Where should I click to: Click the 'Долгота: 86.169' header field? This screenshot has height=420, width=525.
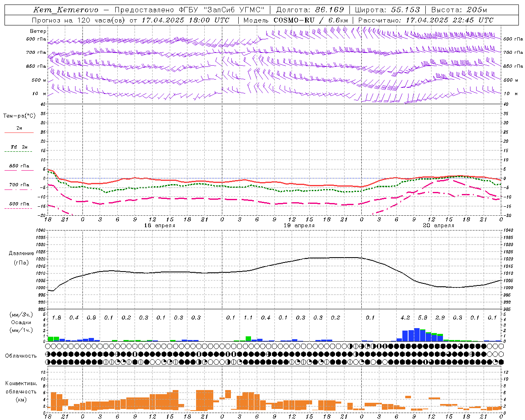[x=310, y=10]
